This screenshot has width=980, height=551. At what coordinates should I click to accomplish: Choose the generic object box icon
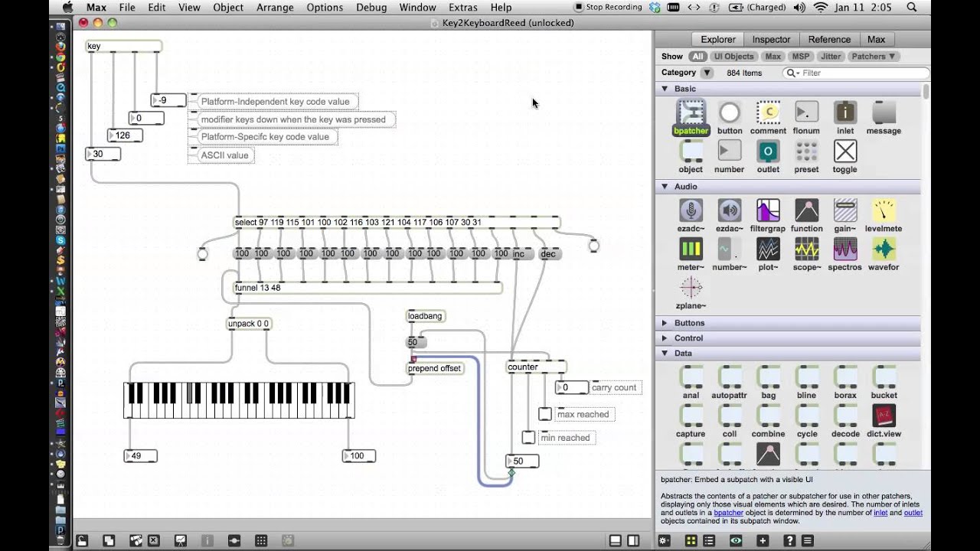[x=691, y=152]
